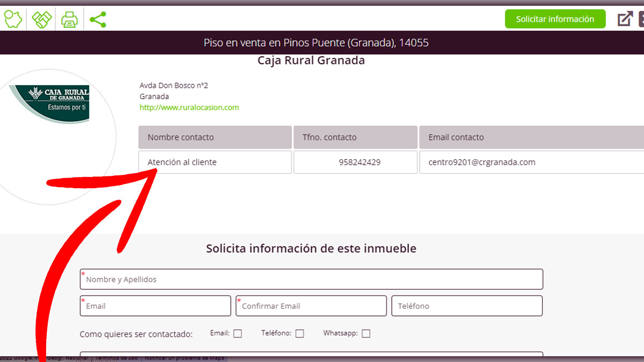Click the centro9201@crgranada.com email cell
This screenshot has width=644, height=362.
[x=481, y=162]
